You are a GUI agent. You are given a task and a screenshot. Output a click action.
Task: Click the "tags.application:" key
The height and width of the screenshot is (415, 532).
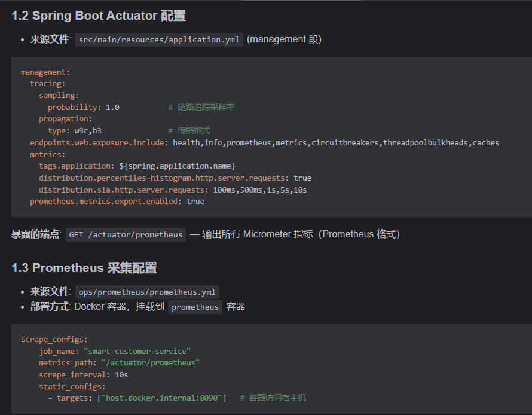(x=77, y=166)
